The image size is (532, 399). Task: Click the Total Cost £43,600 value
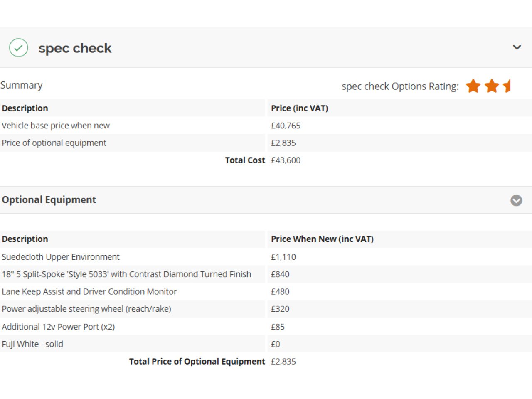click(x=286, y=160)
